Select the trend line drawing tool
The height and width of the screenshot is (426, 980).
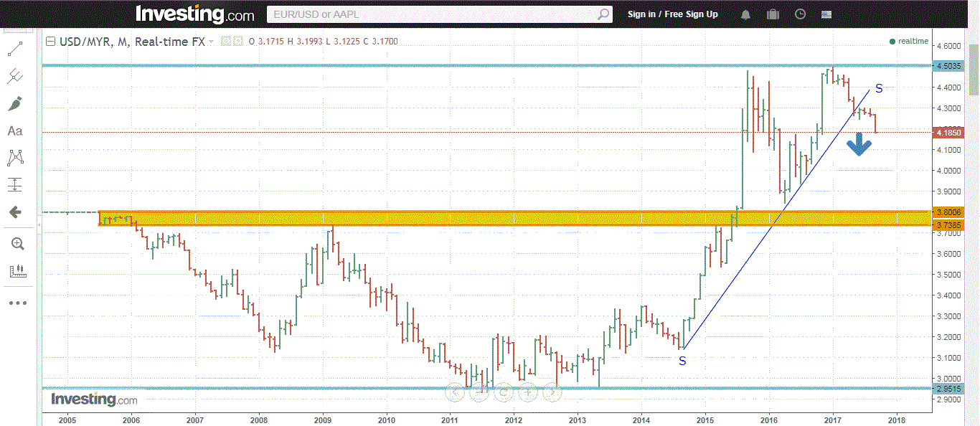pyautogui.click(x=15, y=49)
